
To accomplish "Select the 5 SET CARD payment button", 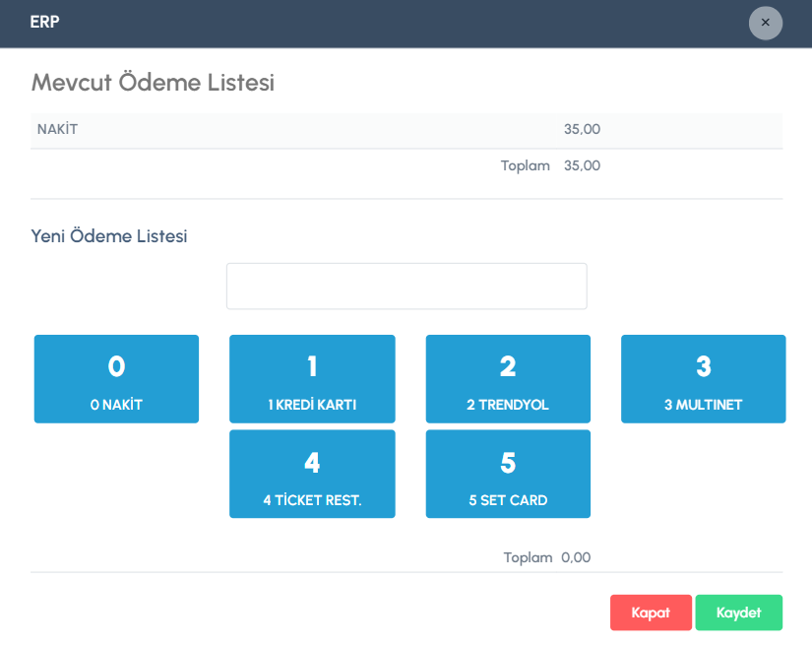I will click(508, 474).
